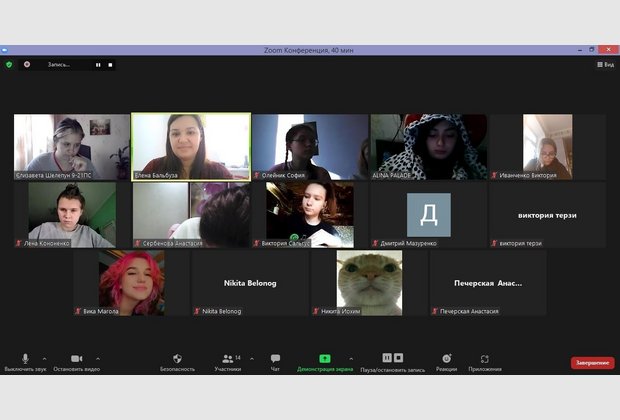This screenshot has height=420, width=620.
Task: Expand participants options arrow
Action: (252, 359)
